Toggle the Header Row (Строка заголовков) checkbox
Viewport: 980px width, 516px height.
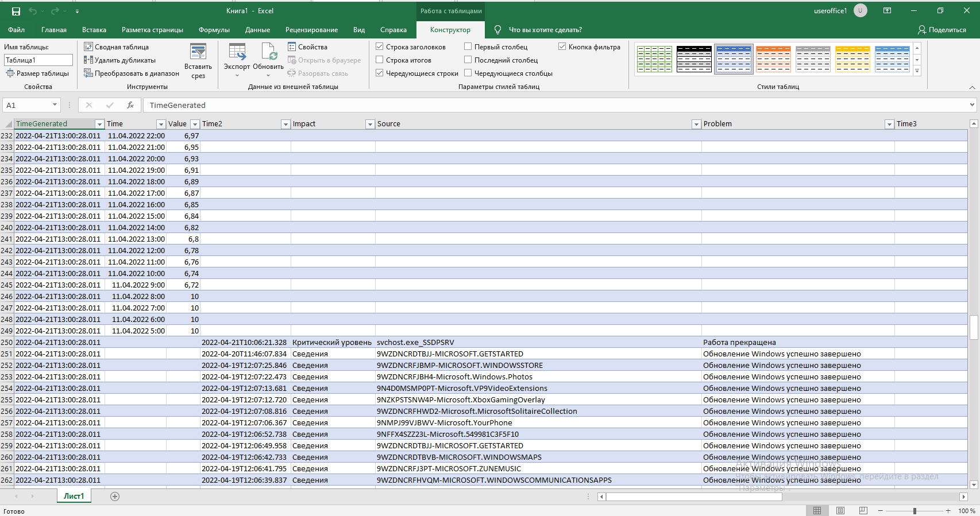pos(380,46)
